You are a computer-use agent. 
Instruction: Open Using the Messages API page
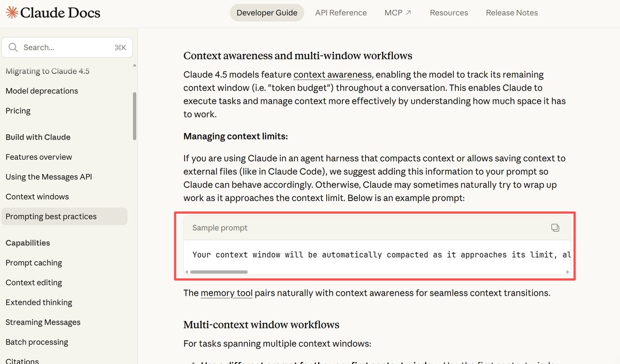pyautogui.click(x=49, y=177)
